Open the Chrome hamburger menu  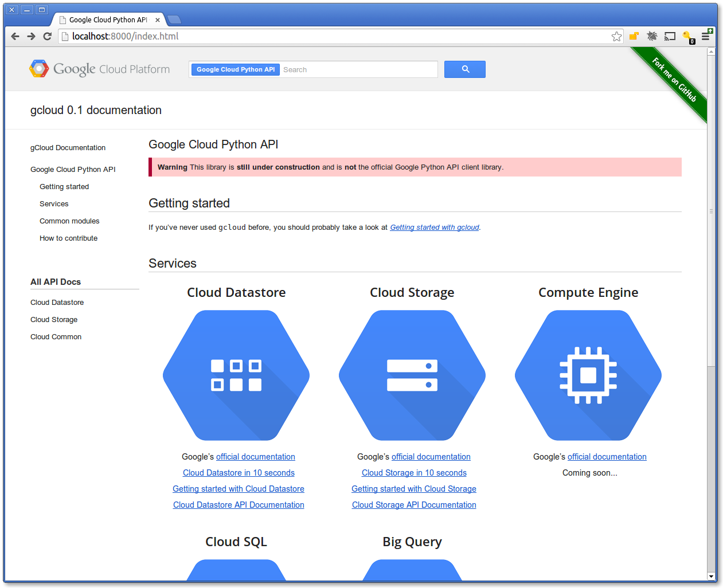coord(706,36)
